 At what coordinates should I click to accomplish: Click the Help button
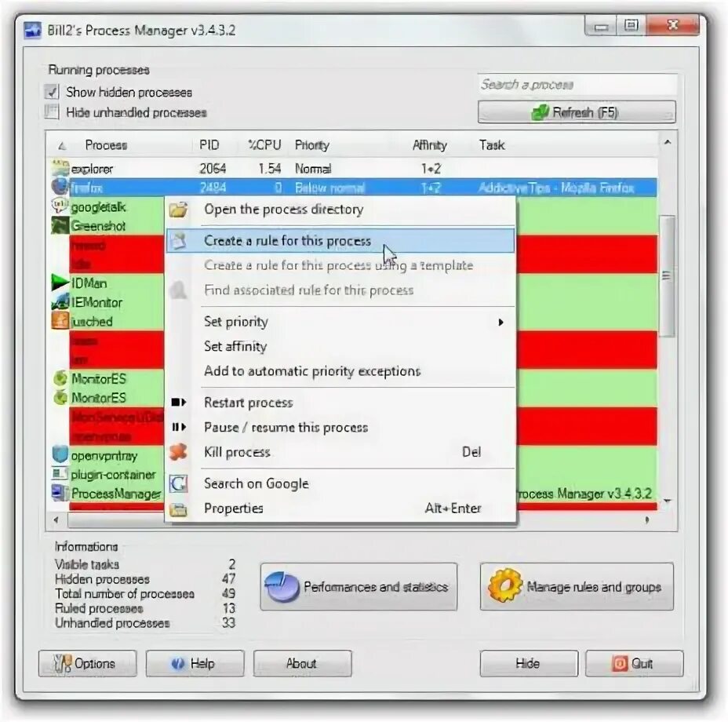(195, 663)
